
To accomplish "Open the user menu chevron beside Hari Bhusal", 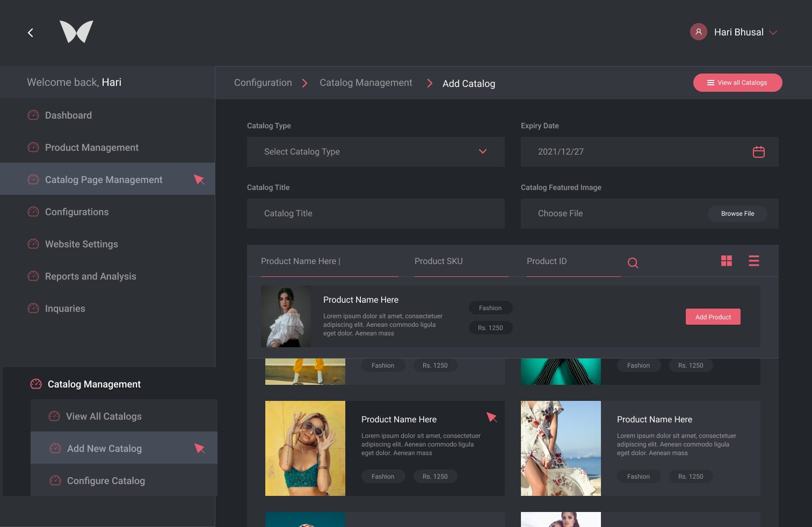I will point(773,33).
